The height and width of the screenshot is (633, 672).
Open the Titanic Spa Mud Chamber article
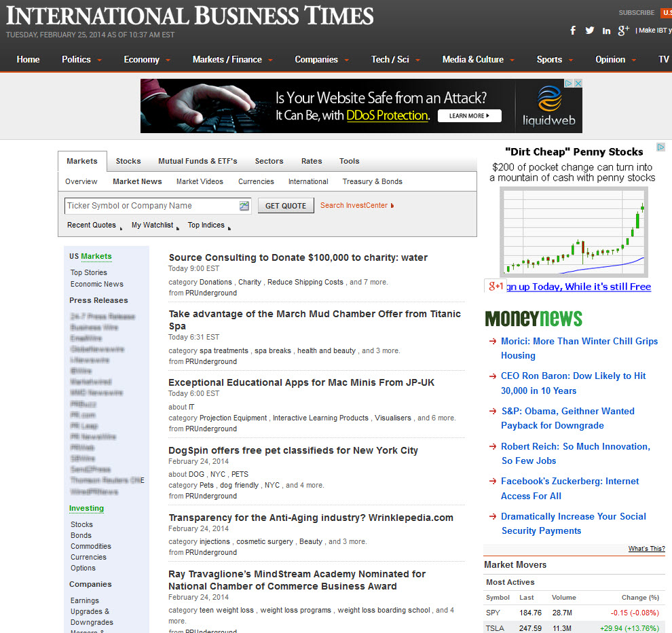[314, 320]
